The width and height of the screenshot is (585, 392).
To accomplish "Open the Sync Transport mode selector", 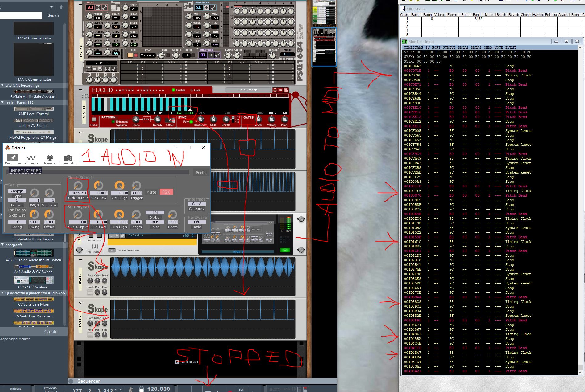I will point(147,55).
